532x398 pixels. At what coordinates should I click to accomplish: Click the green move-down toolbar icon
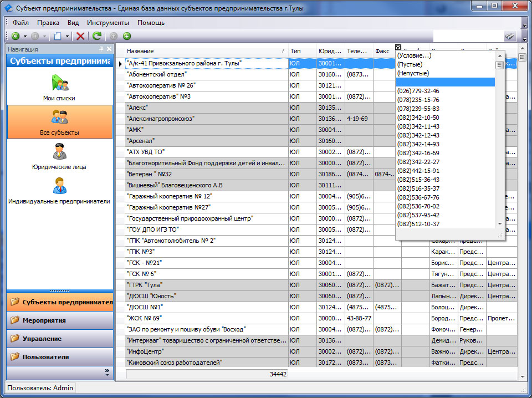tap(127, 36)
